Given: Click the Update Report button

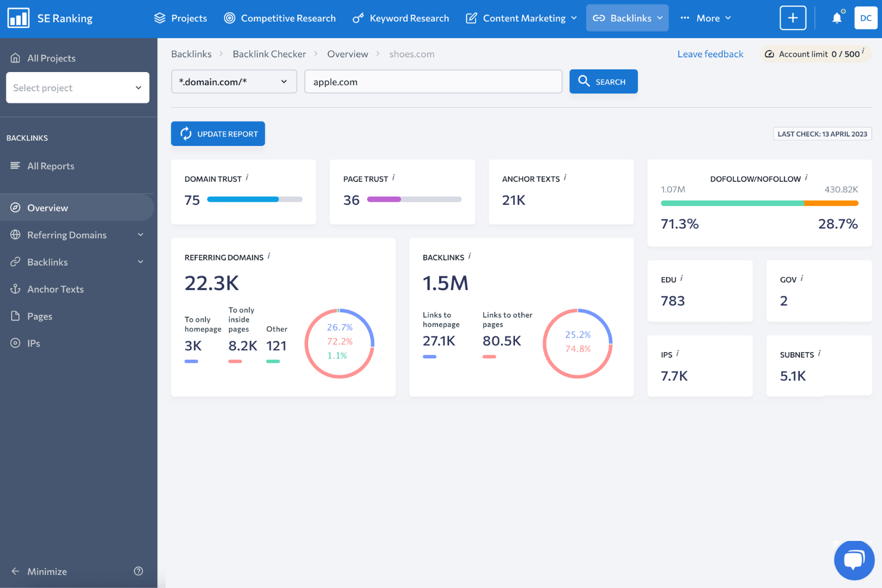Looking at the screenshot, I should pyautogui.click(x=218, y=133).
